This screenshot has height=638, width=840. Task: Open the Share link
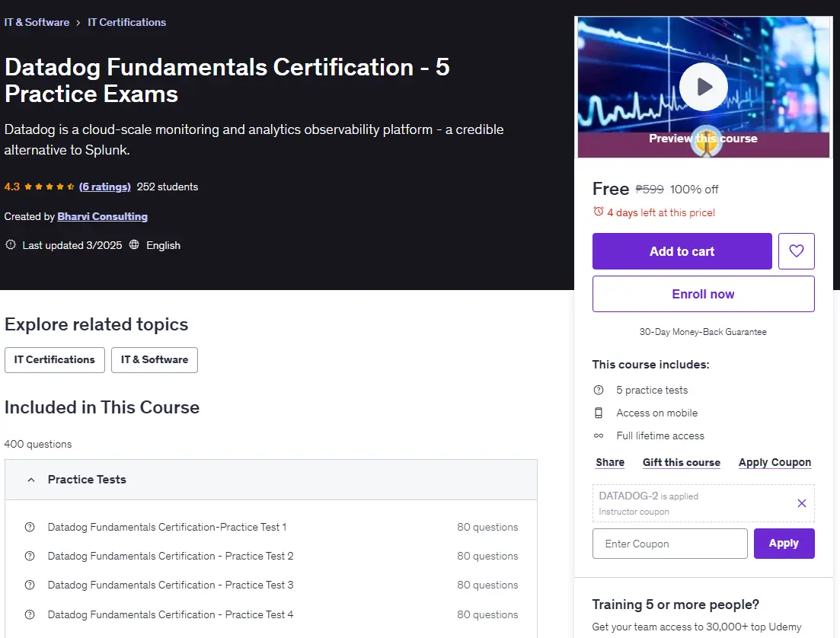[x=610, y=462]
